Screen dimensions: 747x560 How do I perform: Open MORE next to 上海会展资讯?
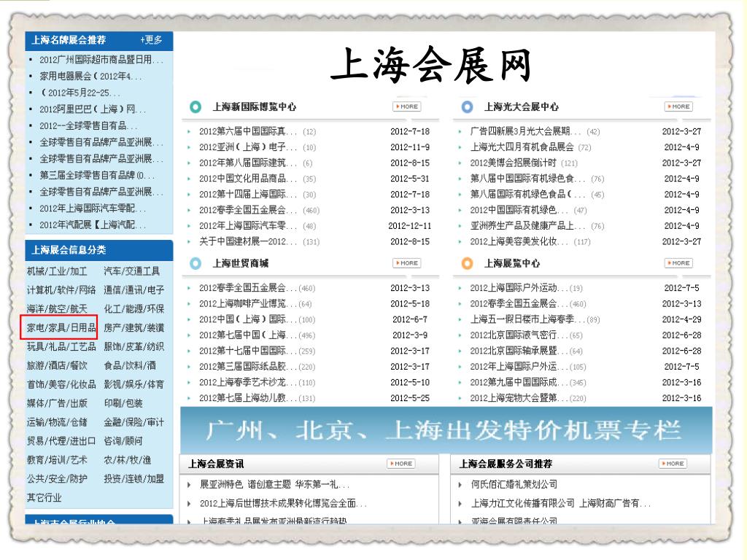click(x=400, y=464)
